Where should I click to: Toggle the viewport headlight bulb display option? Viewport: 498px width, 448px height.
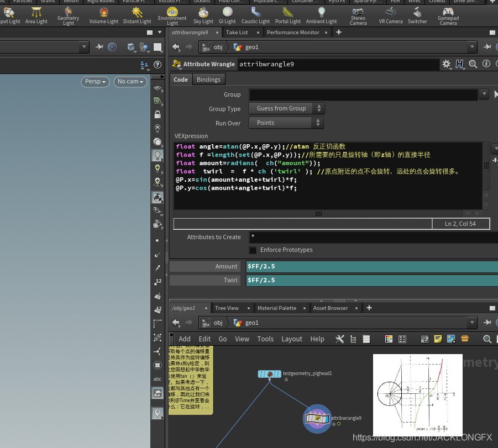pyautogui.click(x=158, y=155)
